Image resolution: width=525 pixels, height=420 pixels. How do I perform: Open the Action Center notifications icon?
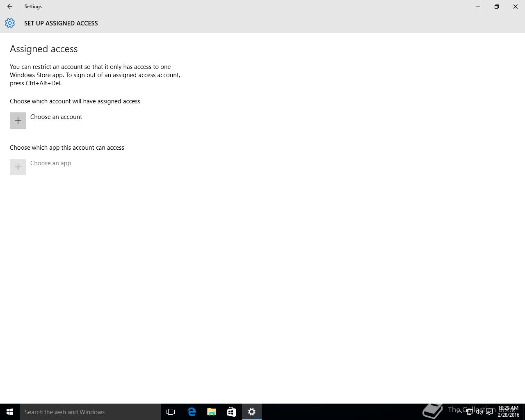(489, 412)
